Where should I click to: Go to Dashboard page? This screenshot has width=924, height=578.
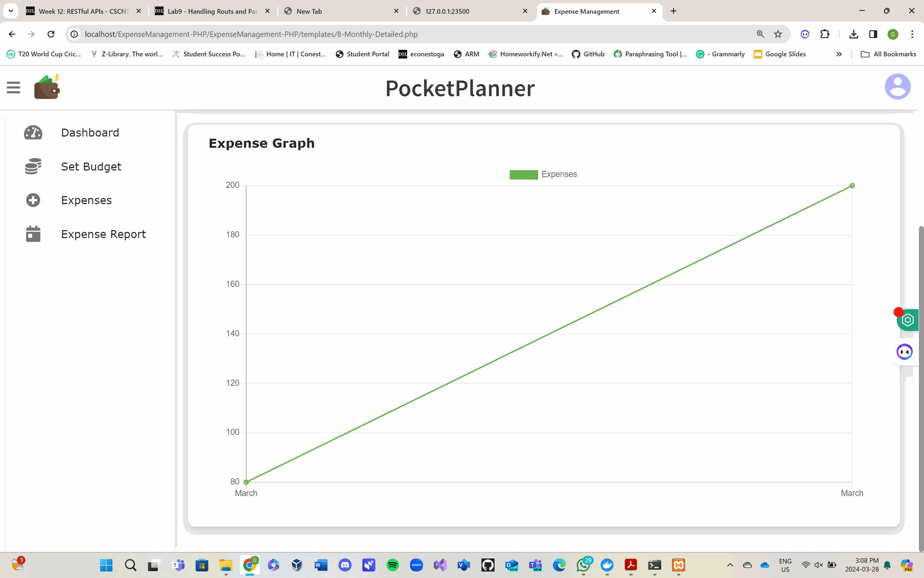pyautogui.click(x=90, y=132)
